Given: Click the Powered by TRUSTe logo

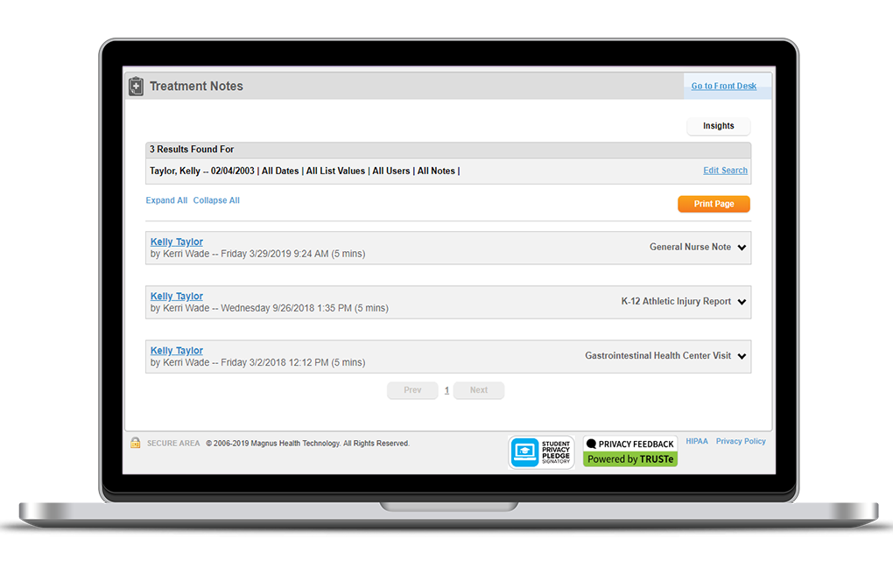Looking at the screenshot, I should (629, 458).
